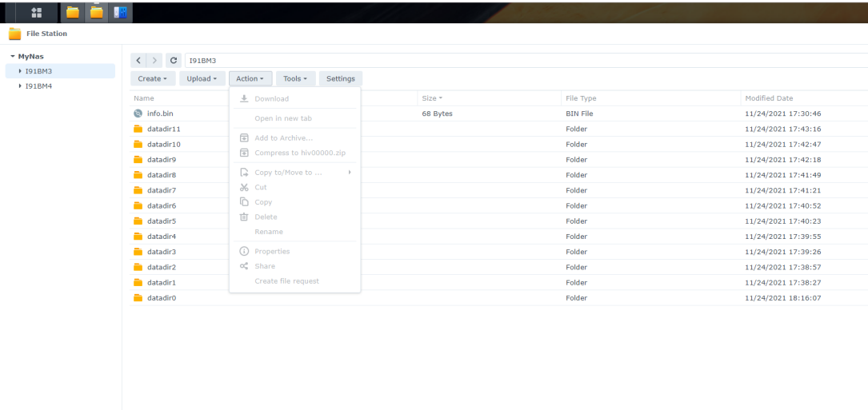
Task: Open the Create dropdown
Action: tap(152, 78)
